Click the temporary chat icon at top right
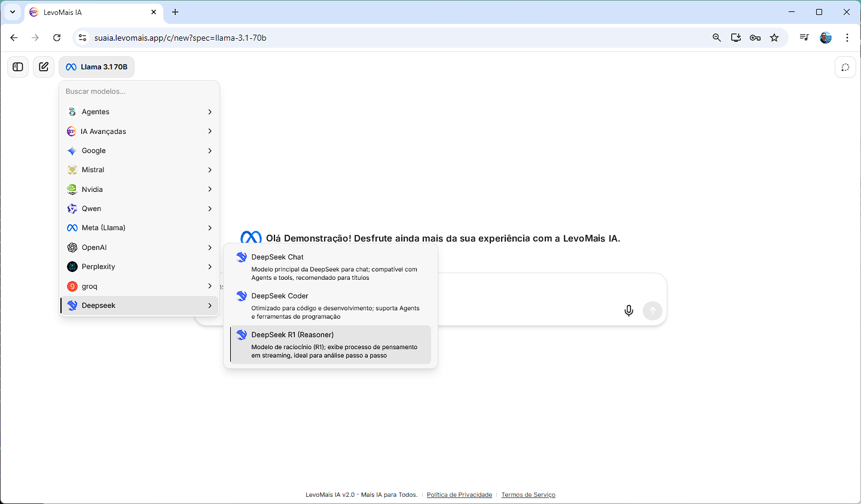The height and width of the screenshot is (504, 861). point(845,68)
